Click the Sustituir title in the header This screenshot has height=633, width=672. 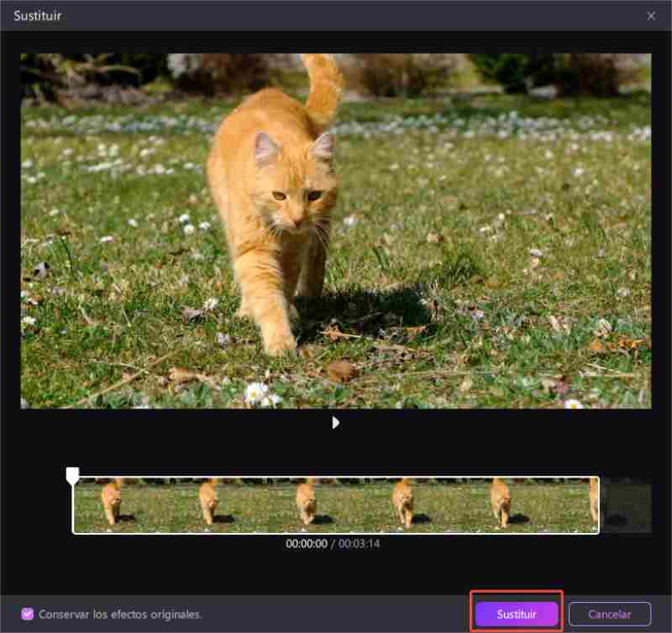(37, 16)
